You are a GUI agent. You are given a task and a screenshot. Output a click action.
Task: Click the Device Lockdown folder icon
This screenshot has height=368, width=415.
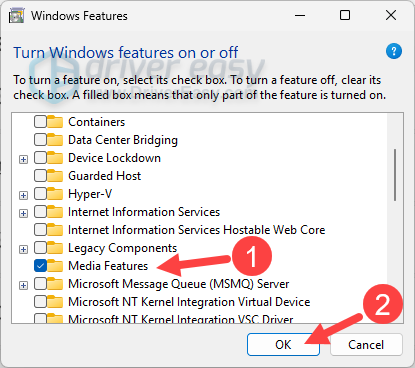(55, 158)
